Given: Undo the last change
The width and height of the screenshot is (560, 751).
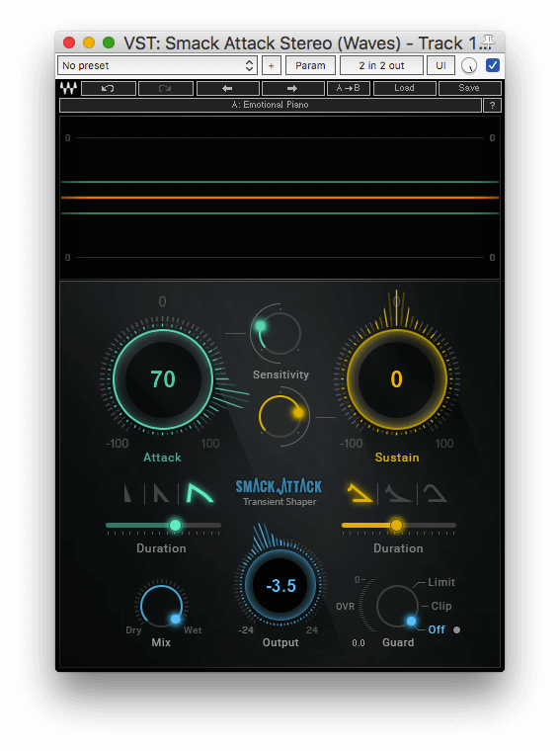Looking at the screenshot, I should point(109,88).
